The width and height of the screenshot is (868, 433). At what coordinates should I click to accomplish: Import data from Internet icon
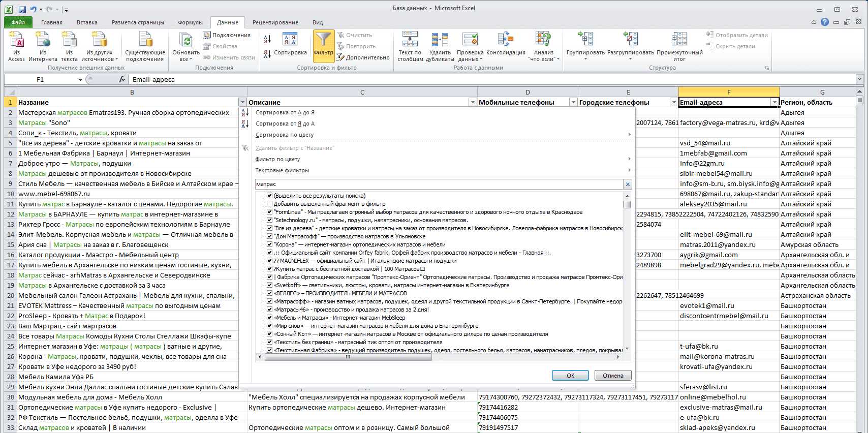(x=43, y=46)
